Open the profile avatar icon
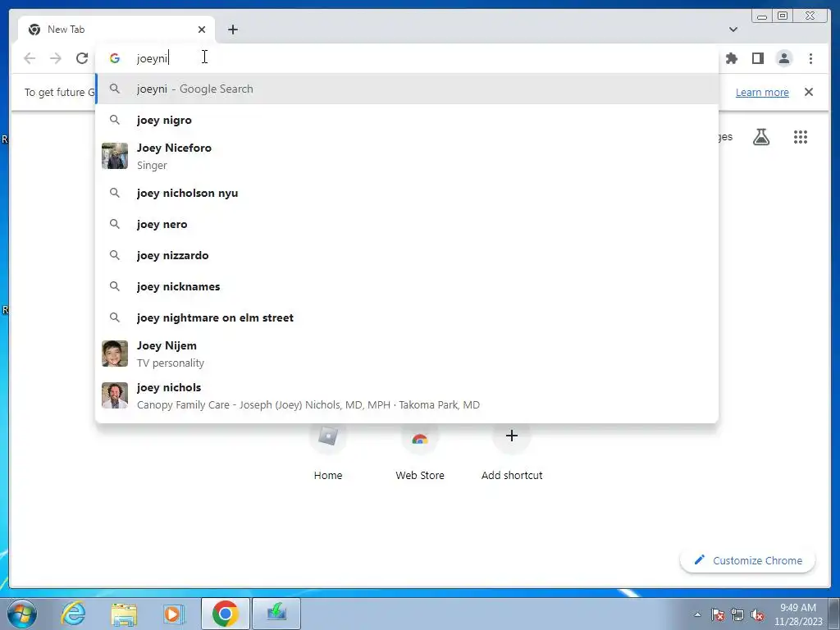Screen dimensions: 840x630 click(784, 58)
